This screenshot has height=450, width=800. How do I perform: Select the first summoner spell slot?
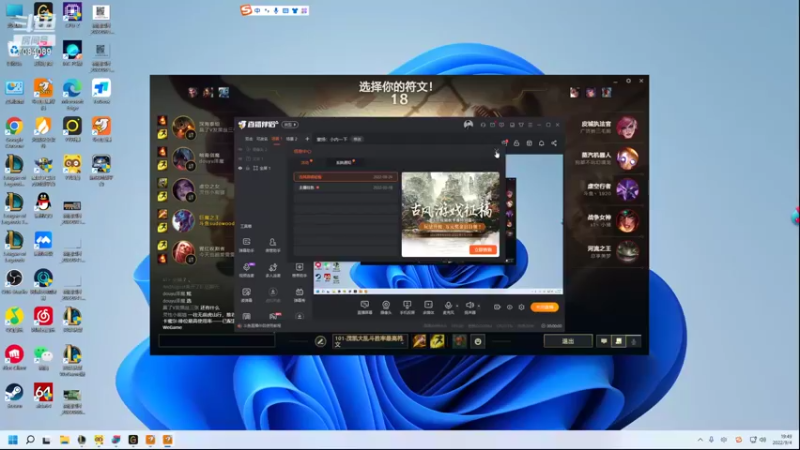419,341
